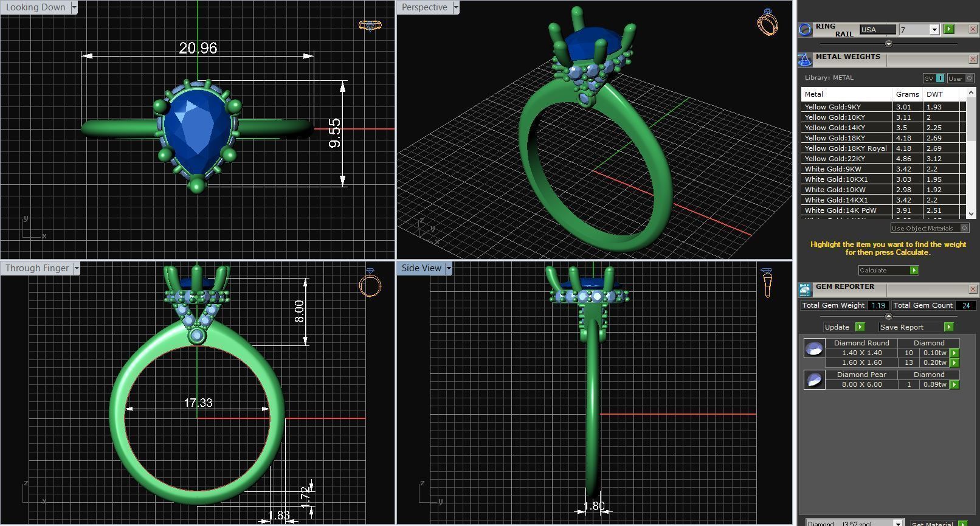Select the Yellow Gold:18KY Royal row
The width and height of the screenshot is (980, 526).
click(x=883, y=148)
